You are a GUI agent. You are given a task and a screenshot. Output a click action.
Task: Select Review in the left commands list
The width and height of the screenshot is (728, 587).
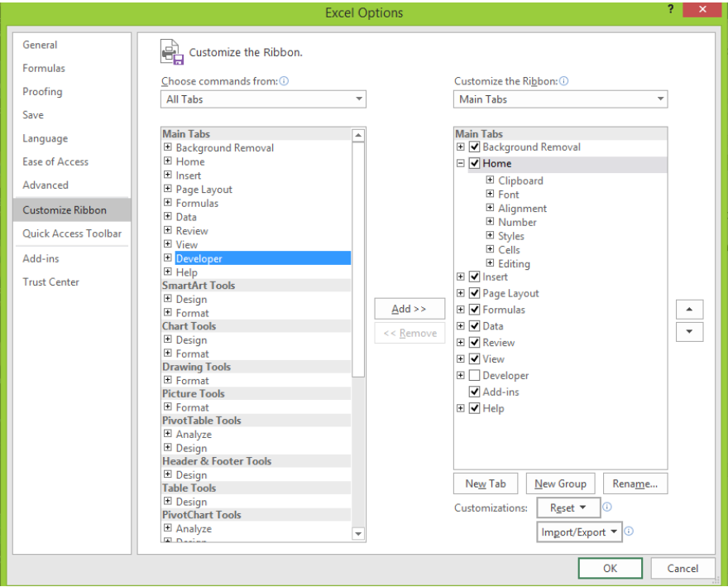[192, 231]
